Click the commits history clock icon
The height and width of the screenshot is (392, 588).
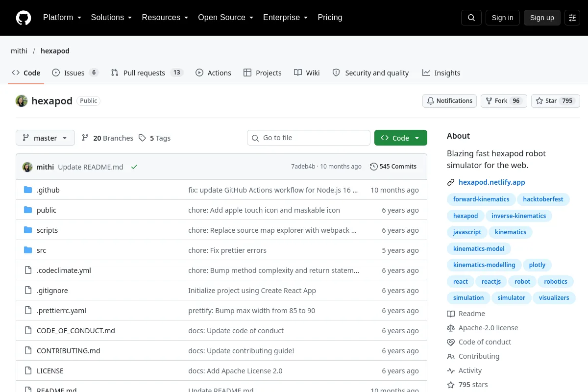pos(374,167)
